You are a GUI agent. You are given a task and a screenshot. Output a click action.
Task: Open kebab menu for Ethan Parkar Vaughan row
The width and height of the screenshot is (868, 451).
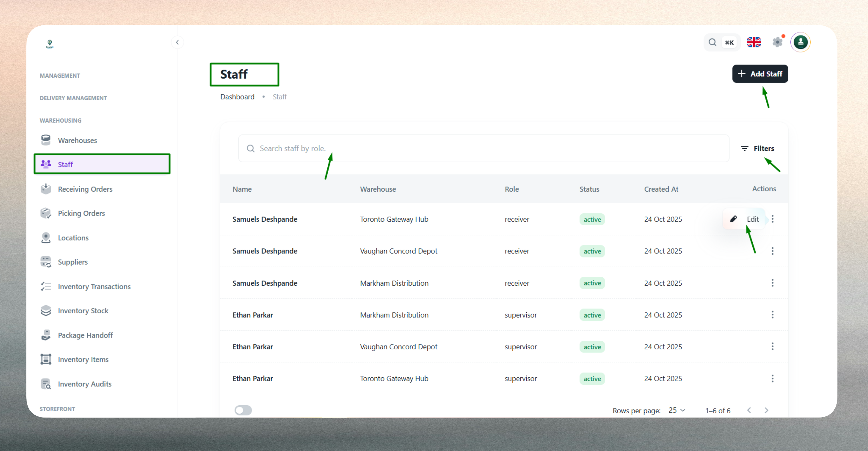click(x=773, y=346)
